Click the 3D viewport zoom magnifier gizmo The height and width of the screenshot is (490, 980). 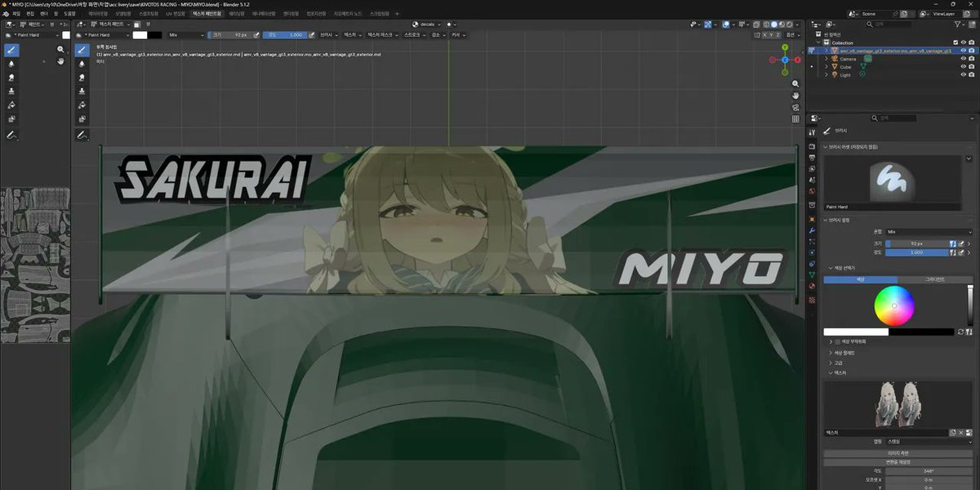(795, 84)
